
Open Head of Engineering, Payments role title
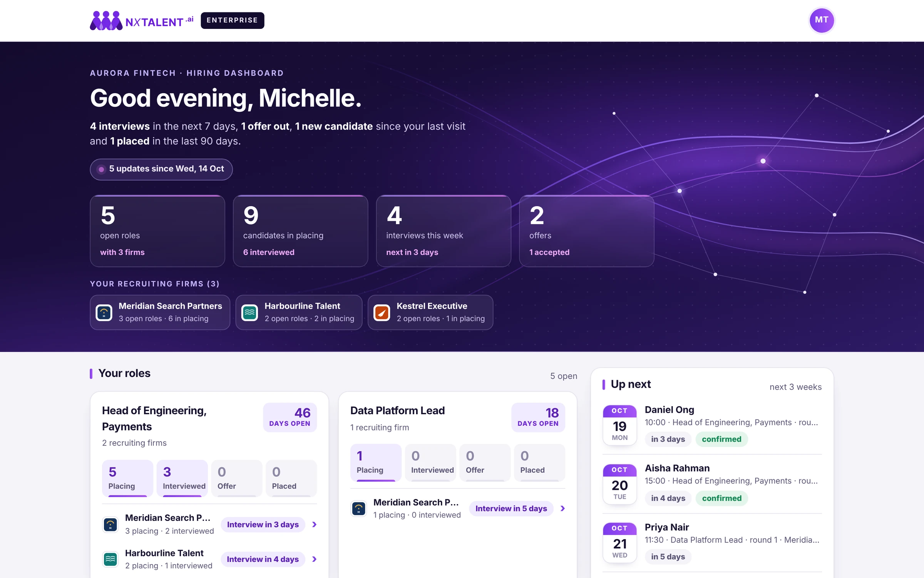pyautogui.click(x=154, y=418)
